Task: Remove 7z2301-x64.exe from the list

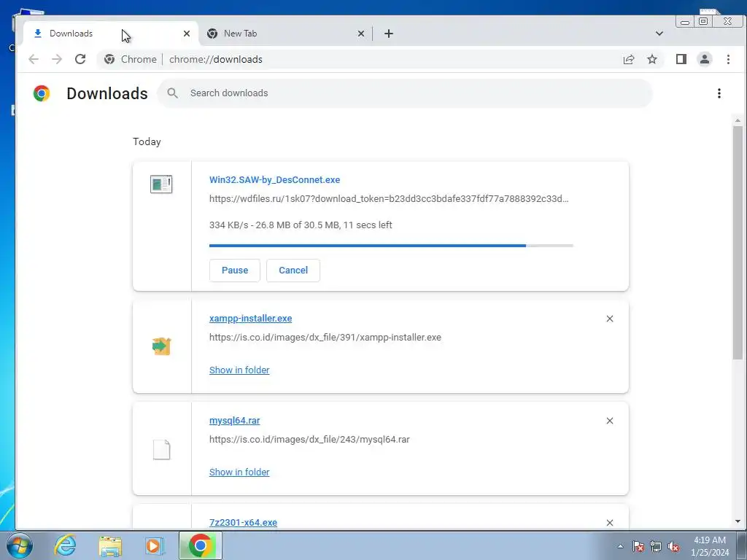Action: pyautogui.click(x=609, y=522)
